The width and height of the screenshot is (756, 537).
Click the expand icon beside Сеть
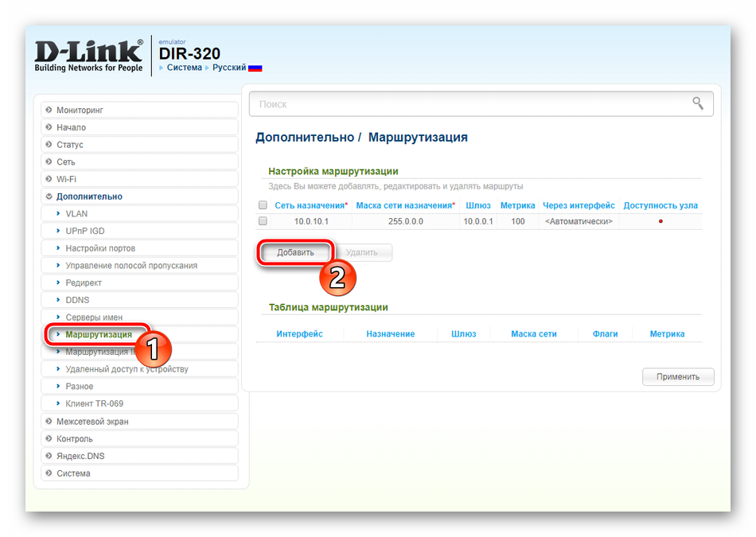coord(49,162)
